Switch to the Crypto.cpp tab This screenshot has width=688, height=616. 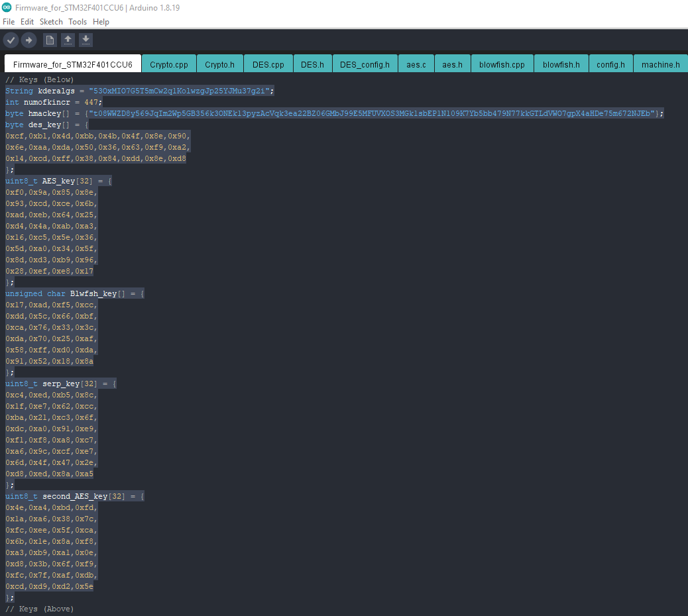(169, 64)
